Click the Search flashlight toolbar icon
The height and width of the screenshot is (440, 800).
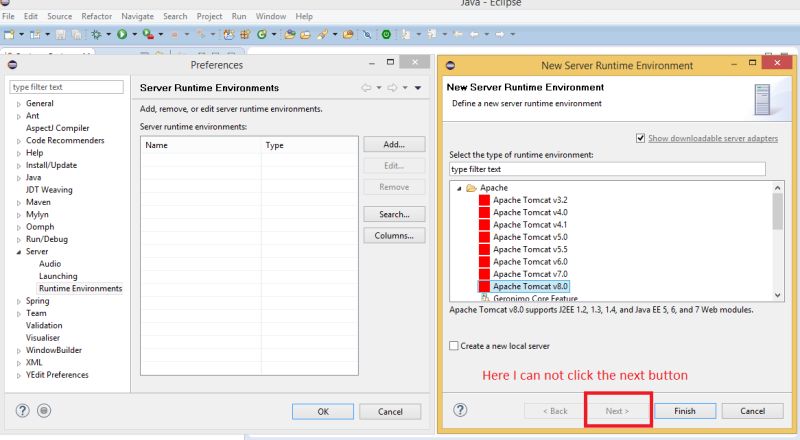[x=322, y=34]
